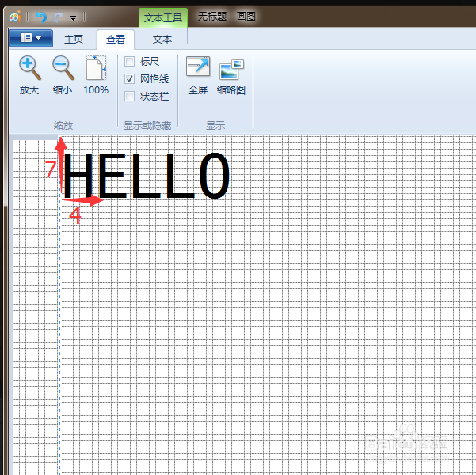Select the View (查看) tab

click(116, 39)
